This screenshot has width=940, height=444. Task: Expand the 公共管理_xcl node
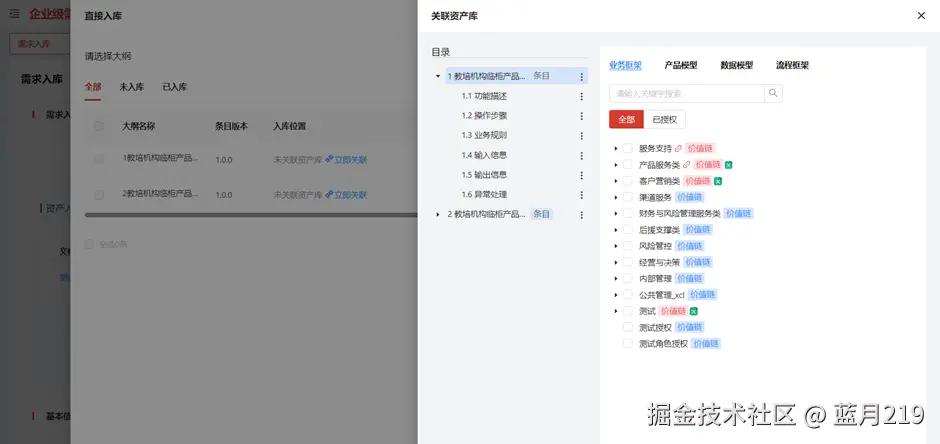point(616,295)
